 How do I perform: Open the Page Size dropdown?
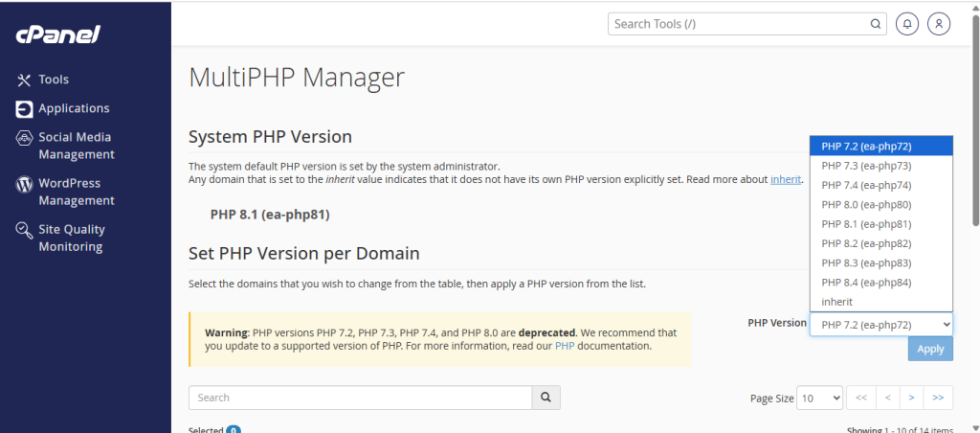coord(821,398)
